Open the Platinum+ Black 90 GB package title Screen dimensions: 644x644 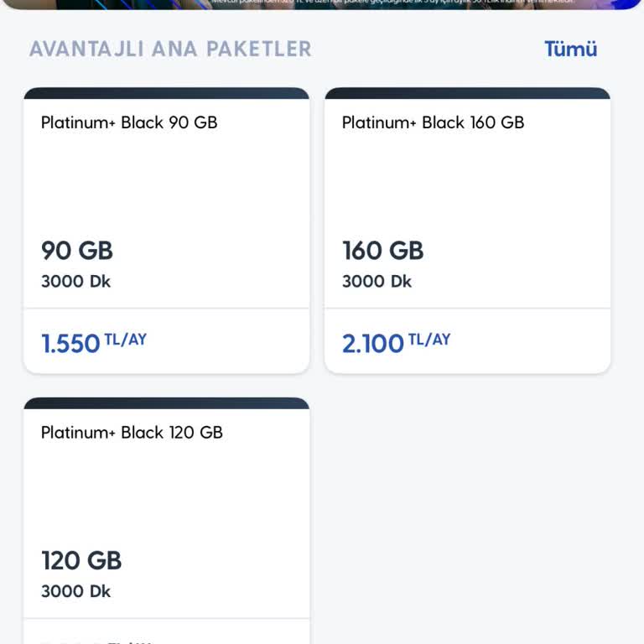click(x=129, y=122)
